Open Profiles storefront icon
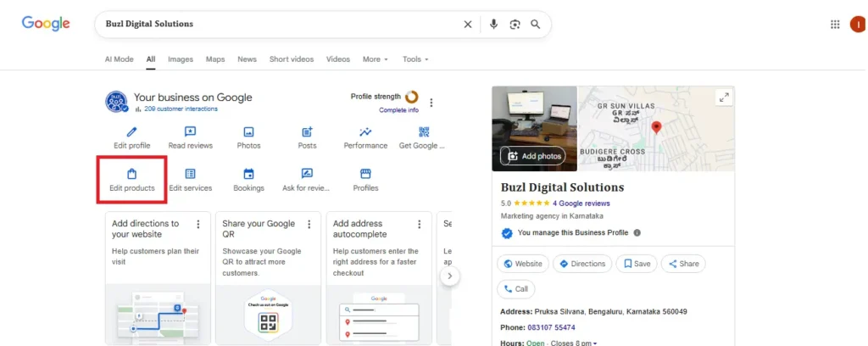This screenshot has height=346, width=868. click(x=365, y=174)
